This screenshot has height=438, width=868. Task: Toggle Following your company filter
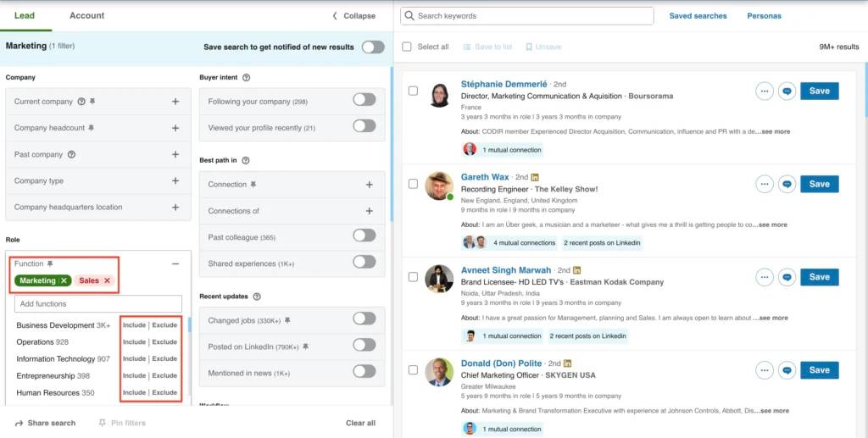(x=364, y=100)
